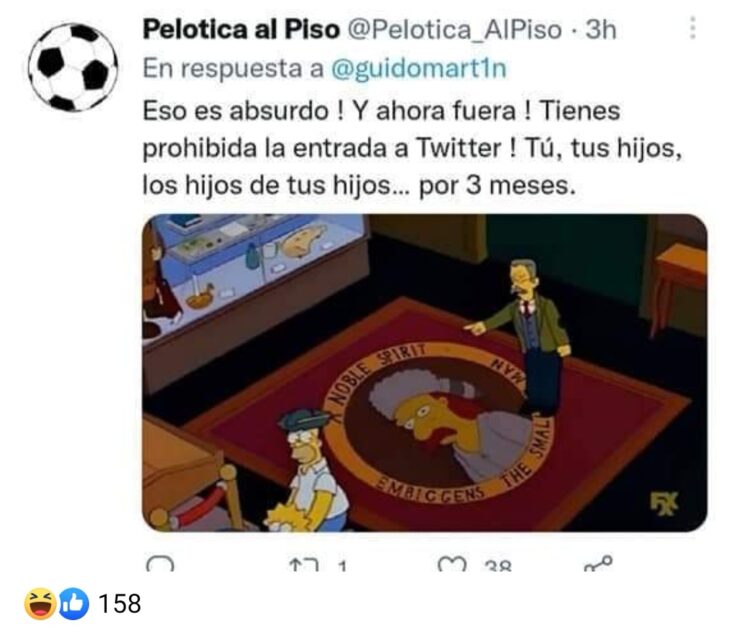Click the retweet count number 1
This screenshot has height=633, width=730.
[x=342, y=566]
